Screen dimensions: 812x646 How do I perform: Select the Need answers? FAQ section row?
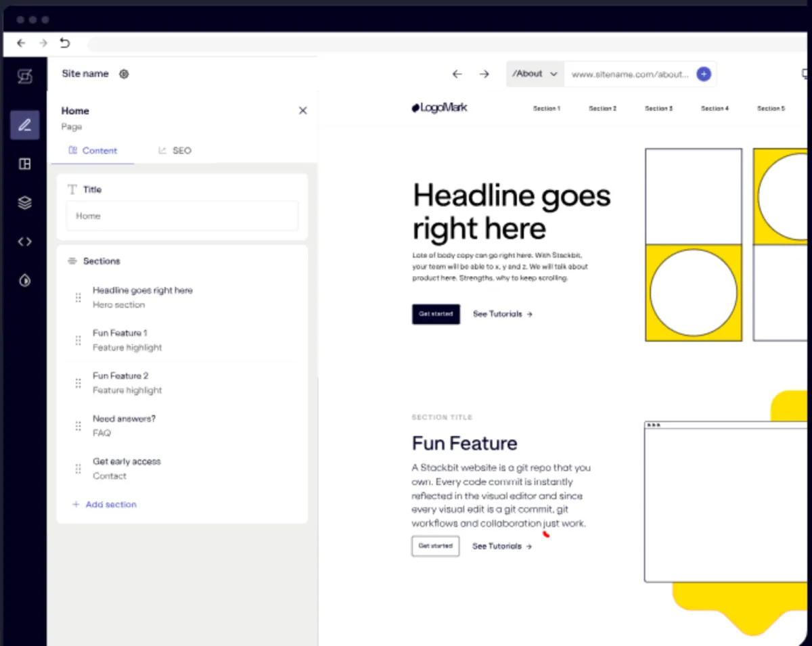pos(182,425)
